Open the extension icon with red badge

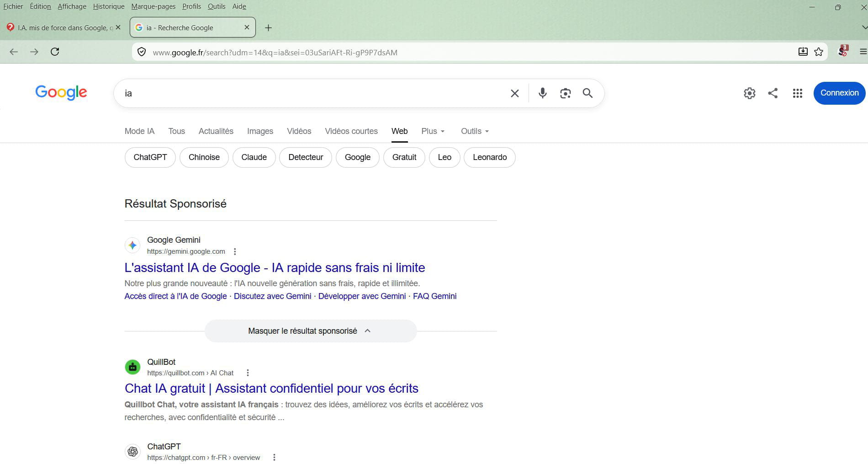pyautogui.click(x=843, y=51)
